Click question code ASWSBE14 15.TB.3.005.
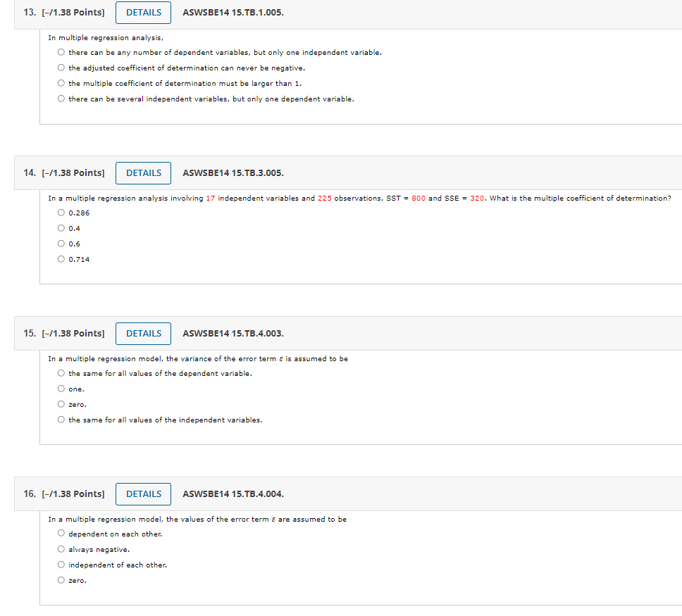Screen dimensions: 682x616 (233, 173)
